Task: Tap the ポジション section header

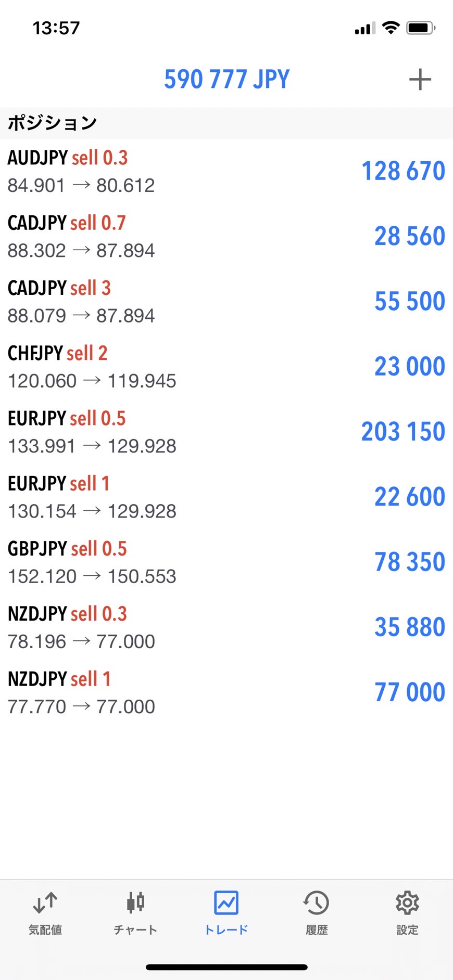Action: [x=52, y=123]
